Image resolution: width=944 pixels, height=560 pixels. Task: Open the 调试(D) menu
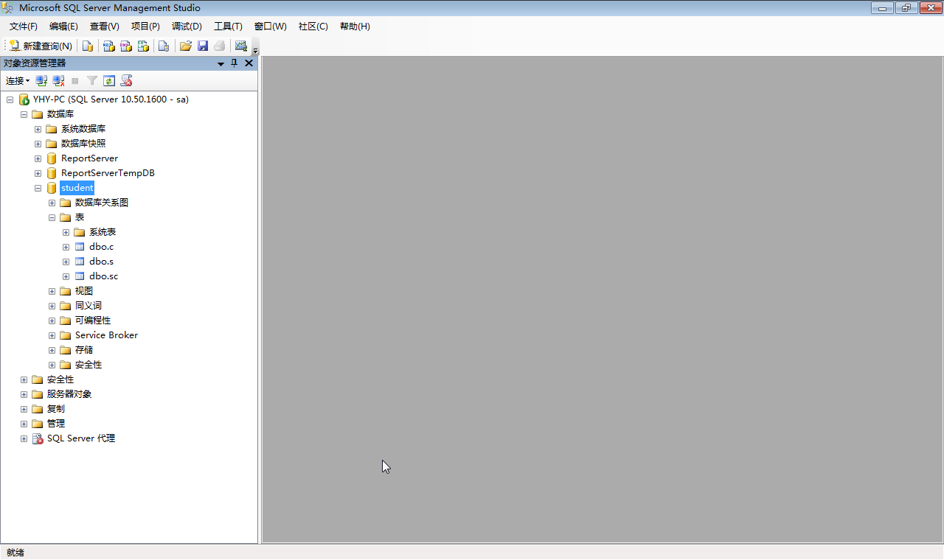(187, 27)
